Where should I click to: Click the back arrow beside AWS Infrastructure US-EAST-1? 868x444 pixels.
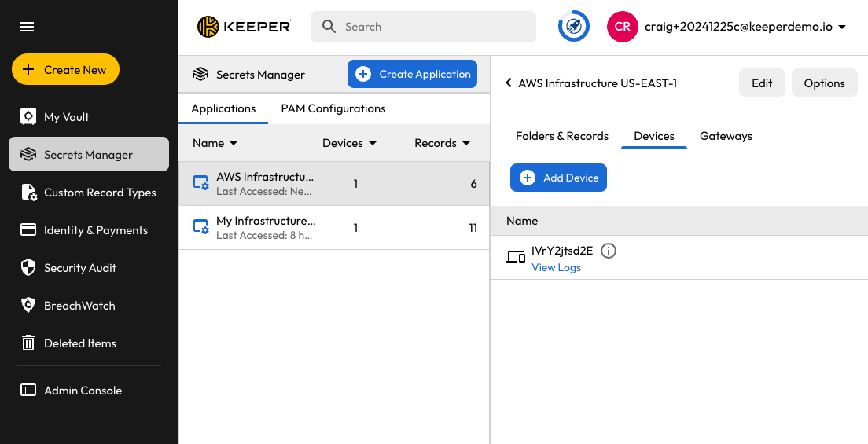509,83
